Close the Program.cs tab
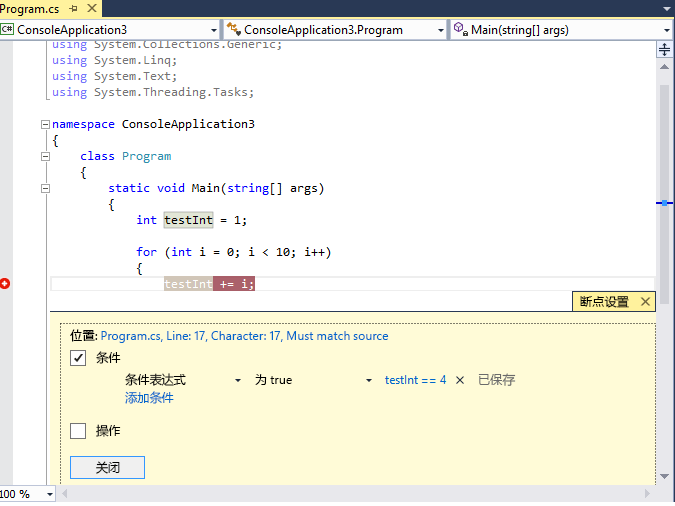 coord(92,8)
